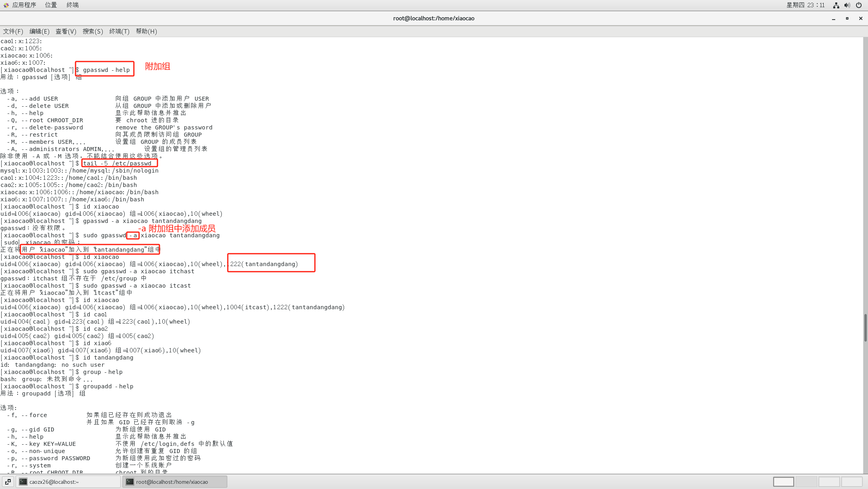Open the power menu icon
This screenshot has width=868, height=489.
tap(858, 5)
